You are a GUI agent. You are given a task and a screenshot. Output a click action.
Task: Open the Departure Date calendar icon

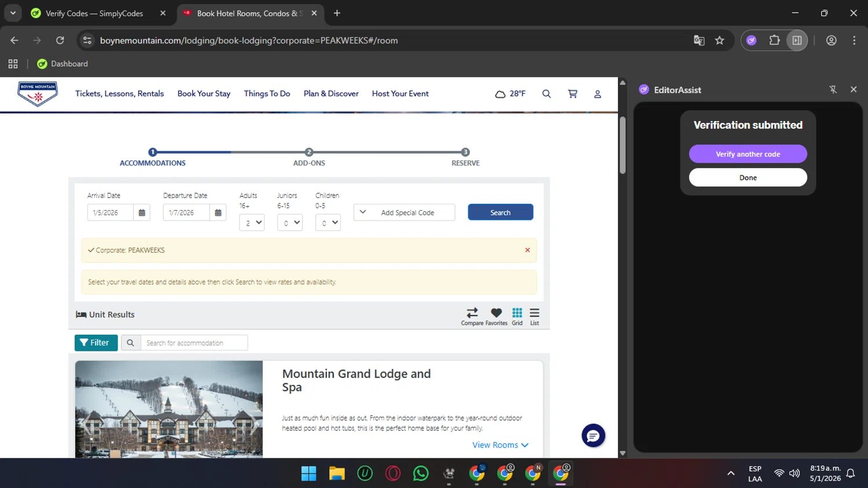(218, 212)
